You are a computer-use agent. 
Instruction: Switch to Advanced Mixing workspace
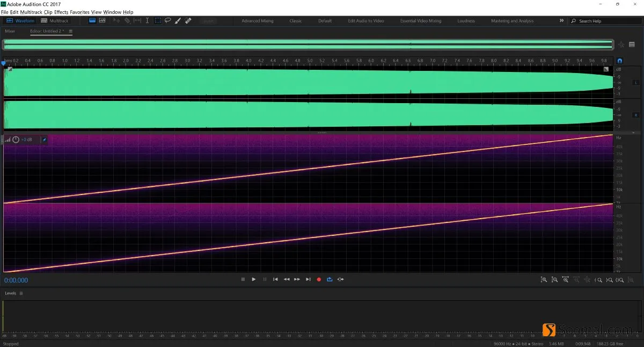coord(258,21)
